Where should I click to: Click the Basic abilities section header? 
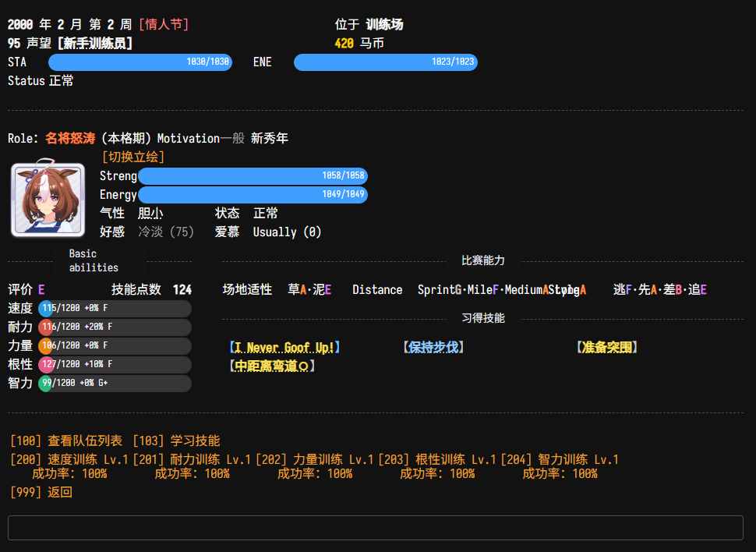tap(94, 260)
